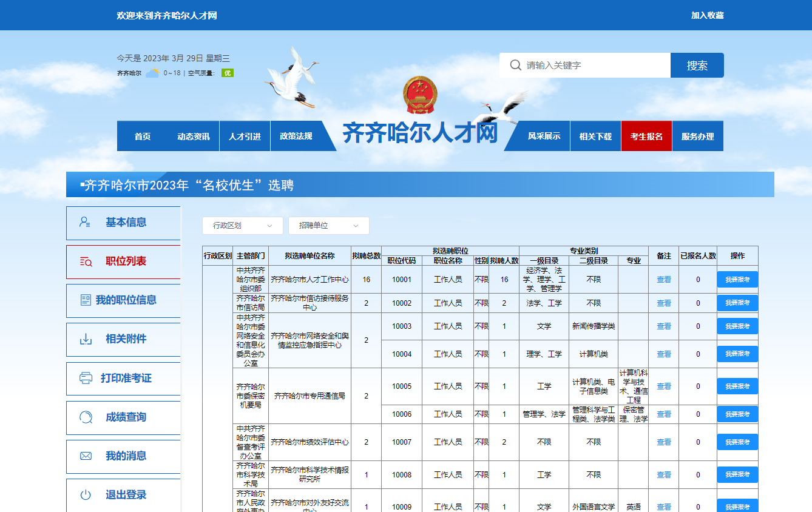Click the 基本信息 person icon
This screenshot has width=812, height=512.
point(85,222)
